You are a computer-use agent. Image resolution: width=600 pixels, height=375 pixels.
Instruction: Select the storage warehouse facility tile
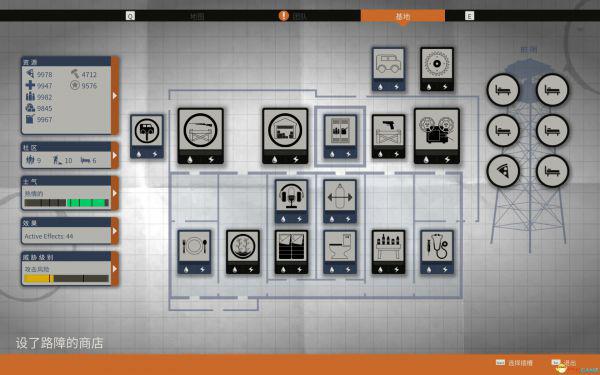coord(285,136)
